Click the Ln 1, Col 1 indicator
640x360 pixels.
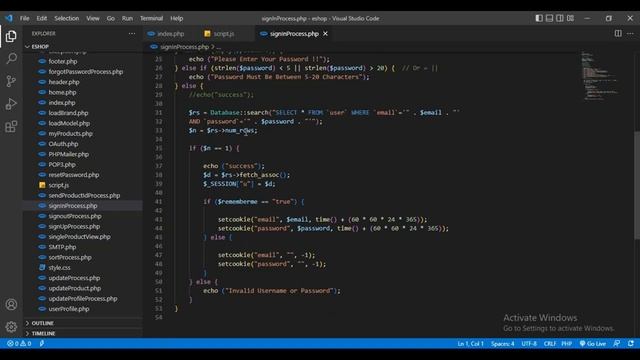470,344
